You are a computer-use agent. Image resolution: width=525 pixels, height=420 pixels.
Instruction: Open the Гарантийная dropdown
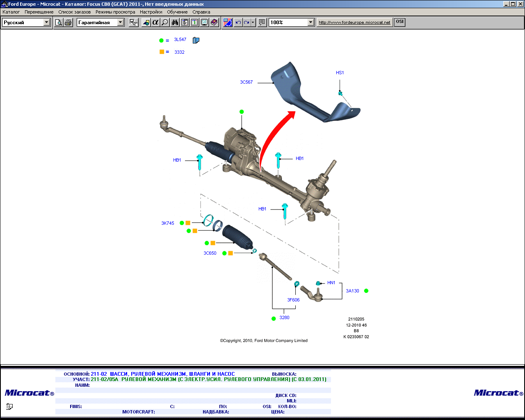point(121,23)
